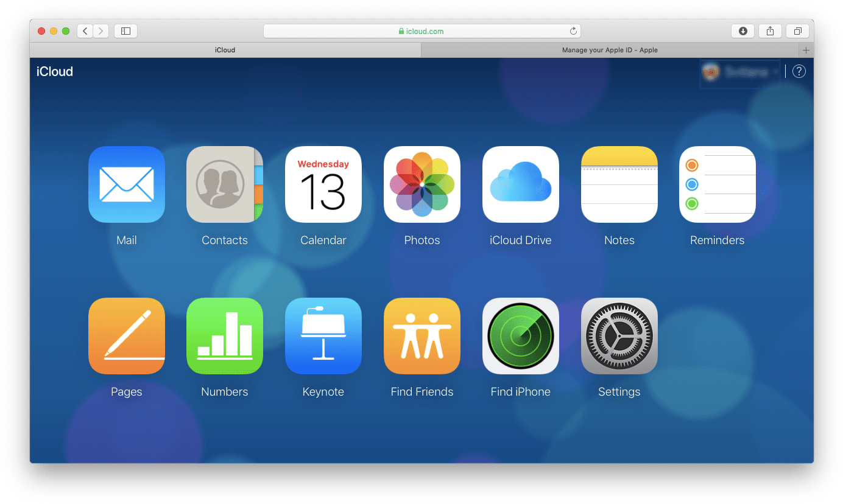Launch the Photos app icon
The width and height of the screenshot is (843, 504).
(422, 184)
